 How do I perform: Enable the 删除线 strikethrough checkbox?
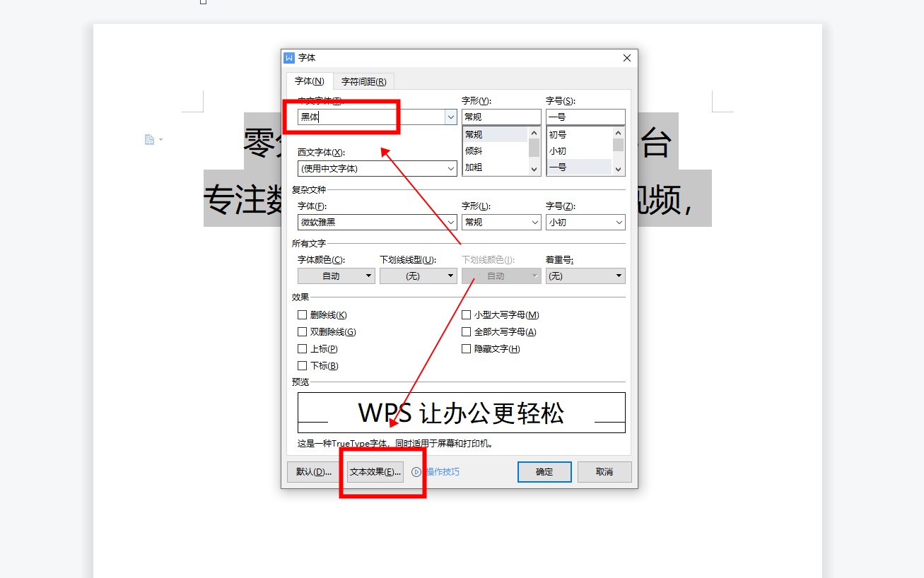click(303, 315)
